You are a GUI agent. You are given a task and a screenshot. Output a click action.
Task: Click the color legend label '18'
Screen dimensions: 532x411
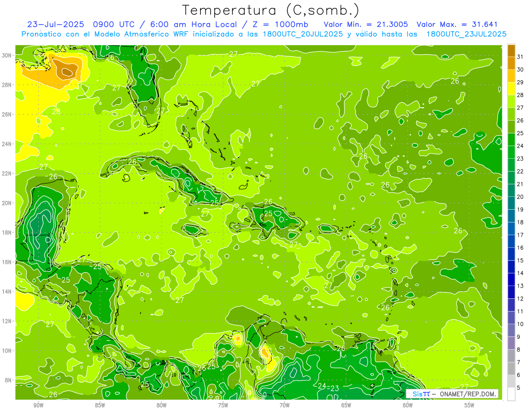pyautogui.click(x=520, y=222)
